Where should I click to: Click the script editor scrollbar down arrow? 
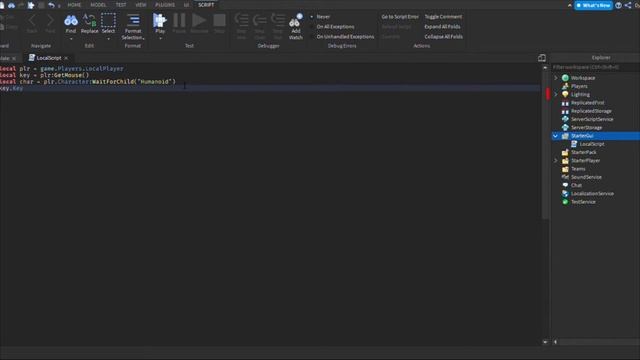tap(545, 342)
